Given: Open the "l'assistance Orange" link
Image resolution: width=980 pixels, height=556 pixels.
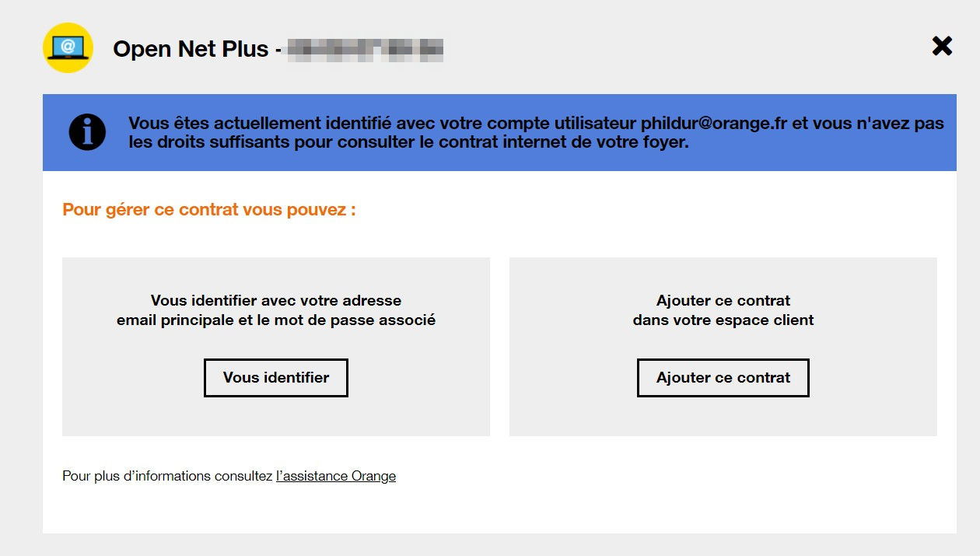Looking at the screenshot, I should pos(336,476).
